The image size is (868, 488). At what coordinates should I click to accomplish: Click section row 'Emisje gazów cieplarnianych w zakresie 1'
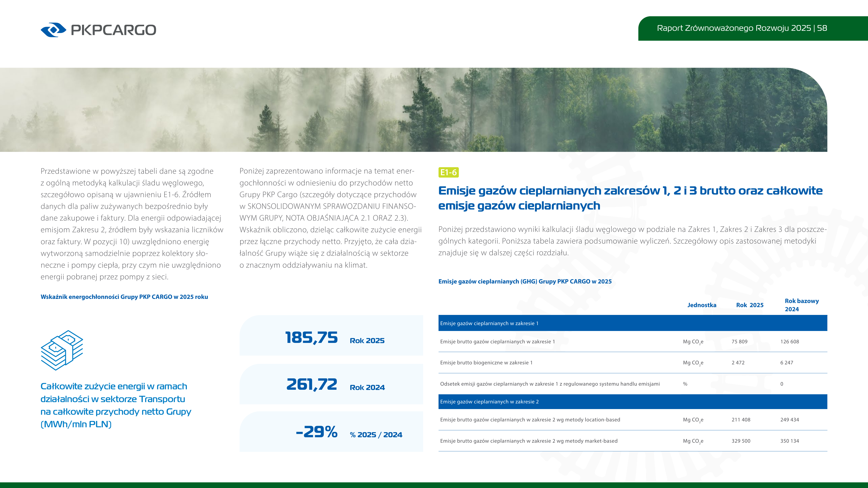(633, 323)
